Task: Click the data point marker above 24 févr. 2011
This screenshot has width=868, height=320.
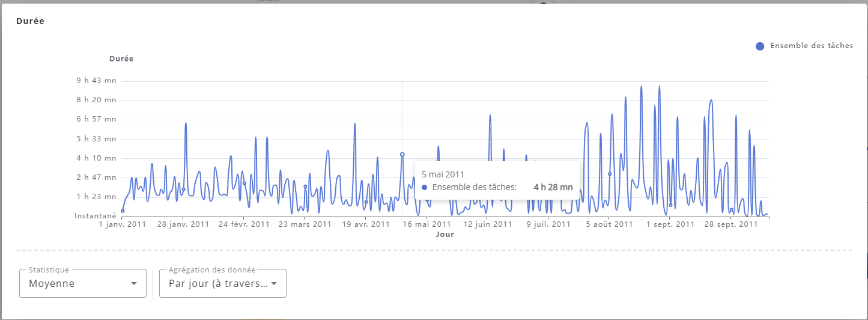Action: point(244,183)
